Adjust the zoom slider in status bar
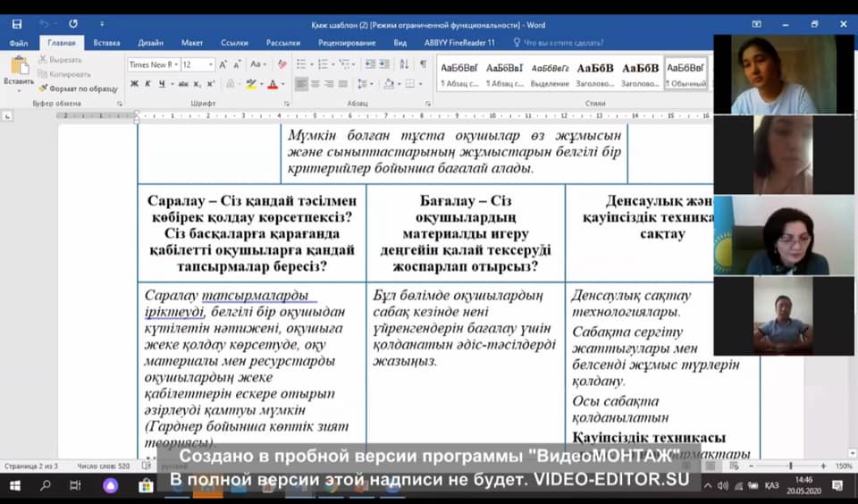 790,466
